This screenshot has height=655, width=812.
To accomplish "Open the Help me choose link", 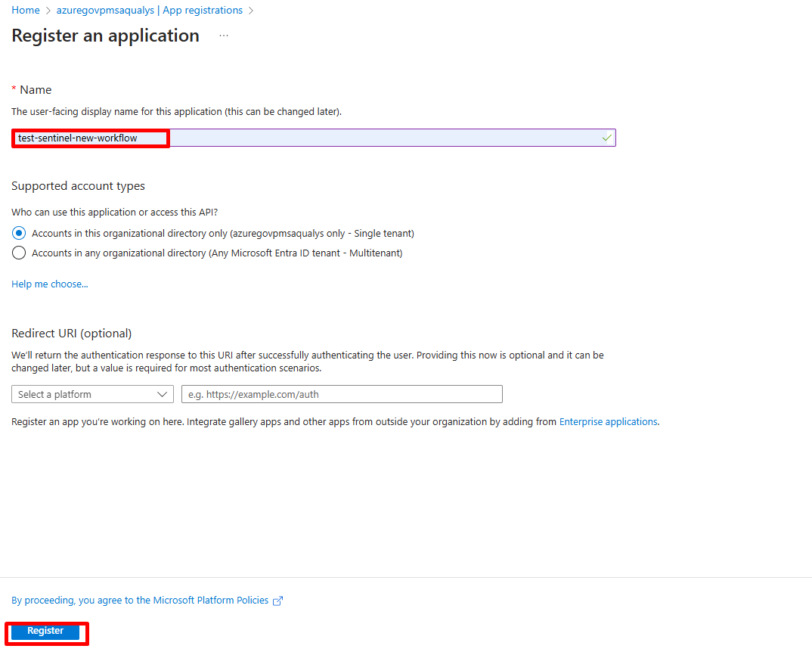I will pos(50,284).
